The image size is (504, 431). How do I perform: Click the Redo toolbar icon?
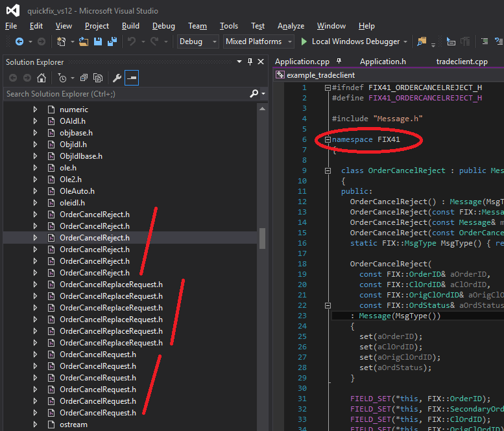tap(154, 41)
